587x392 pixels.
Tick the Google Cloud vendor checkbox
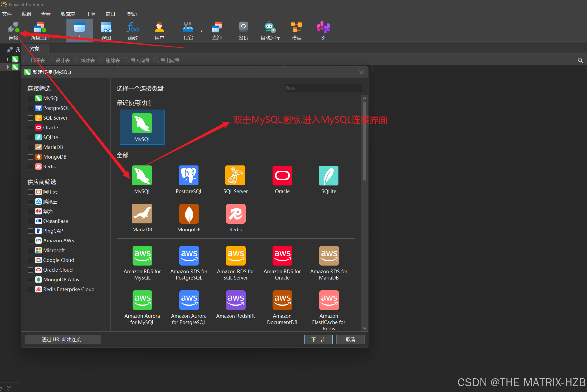click(30, 260)
